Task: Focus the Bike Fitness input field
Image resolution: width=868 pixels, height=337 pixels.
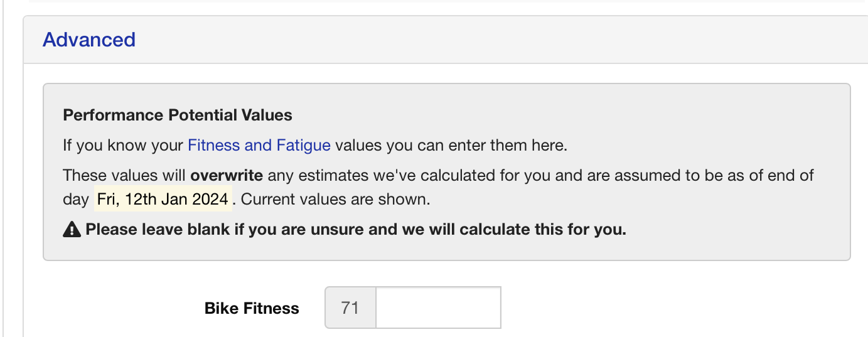Action: [438, 308]
